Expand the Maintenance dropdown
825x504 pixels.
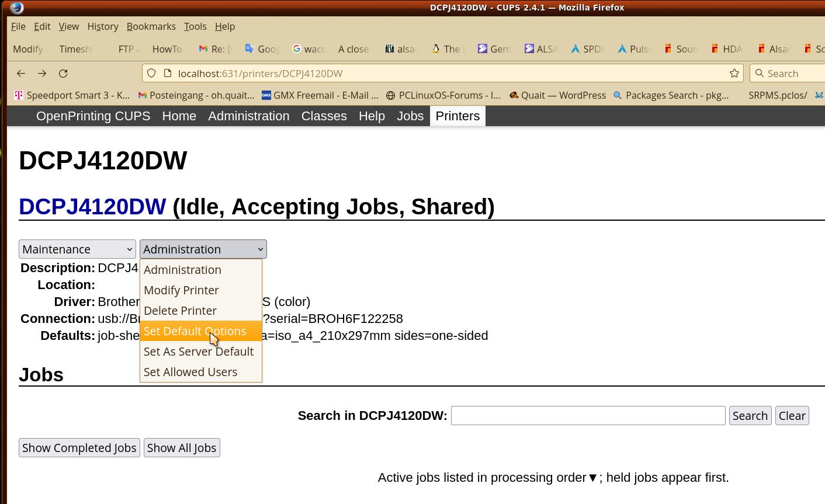77,249
